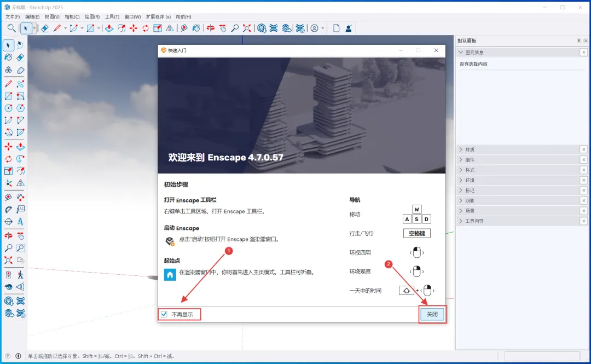Select Tape Measure tool in top toolbar
This screenshot has height=364, width=591.
coord(184,28)
